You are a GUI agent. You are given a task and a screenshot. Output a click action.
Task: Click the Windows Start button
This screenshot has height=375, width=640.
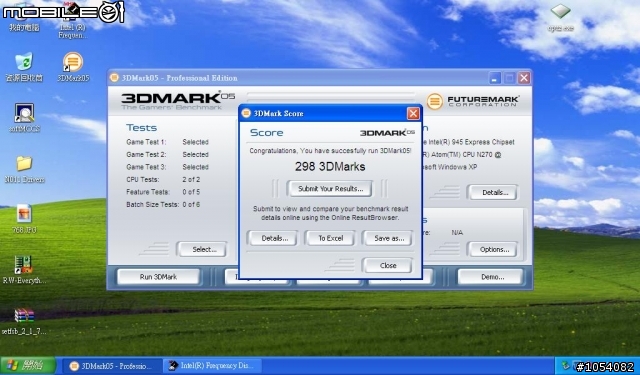28,365
